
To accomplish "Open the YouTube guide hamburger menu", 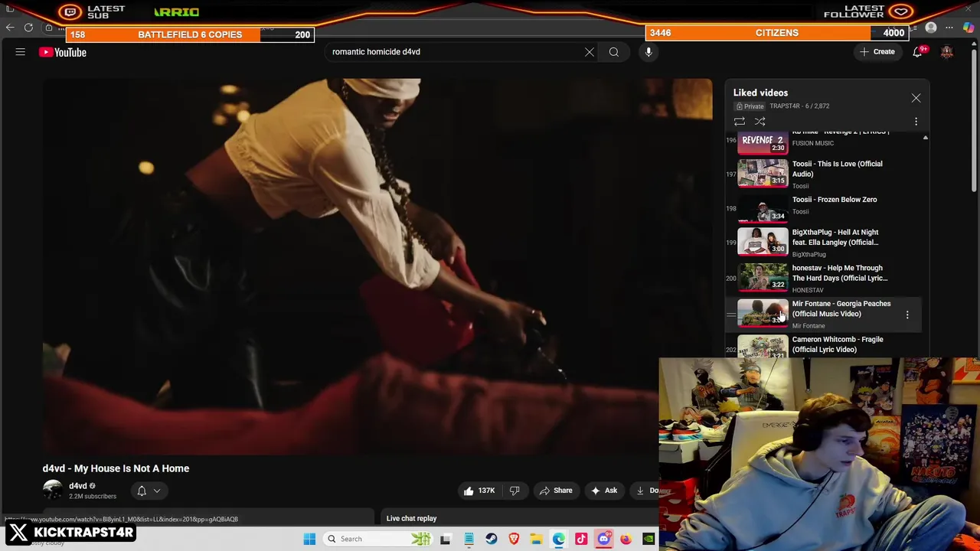I will pyautogui.click(x=21, y=52).
